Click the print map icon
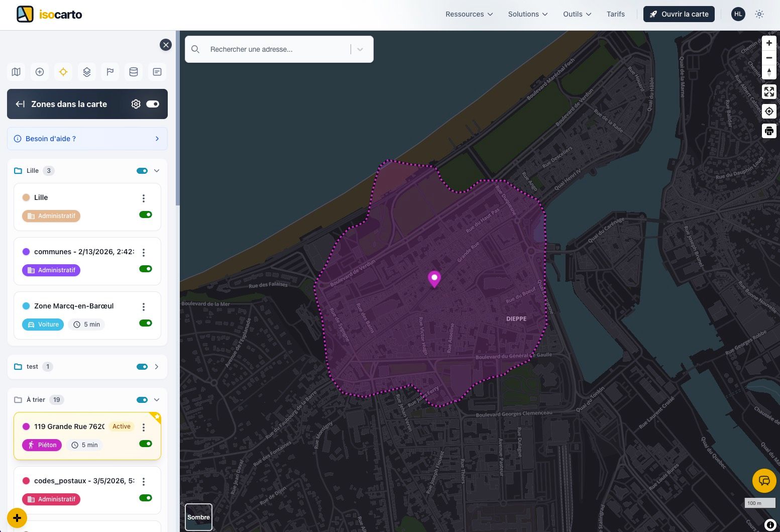 click(x=769, y=132)
